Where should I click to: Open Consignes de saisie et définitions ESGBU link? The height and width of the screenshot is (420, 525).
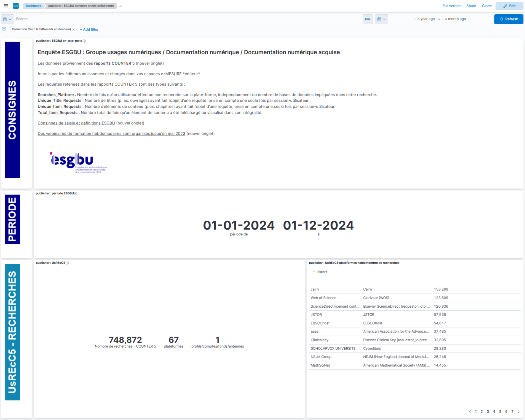click(x=76, y=123)
